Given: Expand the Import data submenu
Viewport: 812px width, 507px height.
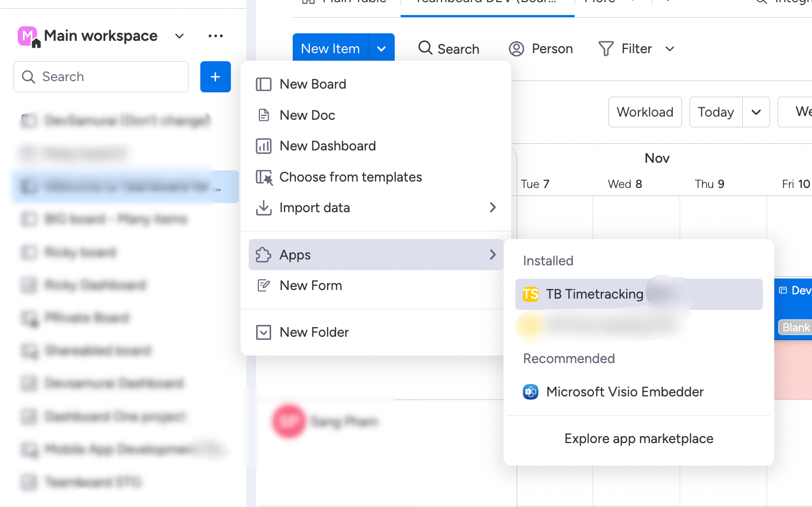Looking at the screenshot, I should (x=492, y=208).
